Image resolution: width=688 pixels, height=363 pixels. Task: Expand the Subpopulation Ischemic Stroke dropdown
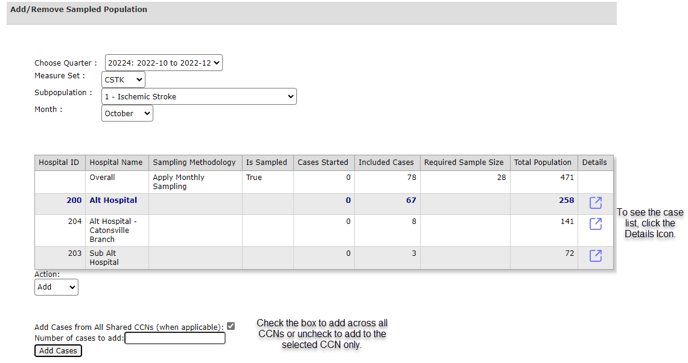tap(199, 97)
